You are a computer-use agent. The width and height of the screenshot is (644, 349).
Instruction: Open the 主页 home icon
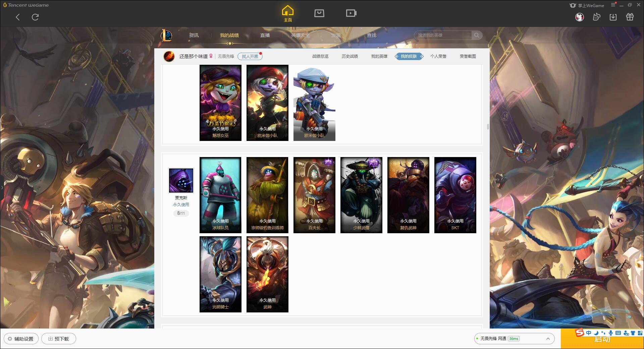[x=287, y=13]
